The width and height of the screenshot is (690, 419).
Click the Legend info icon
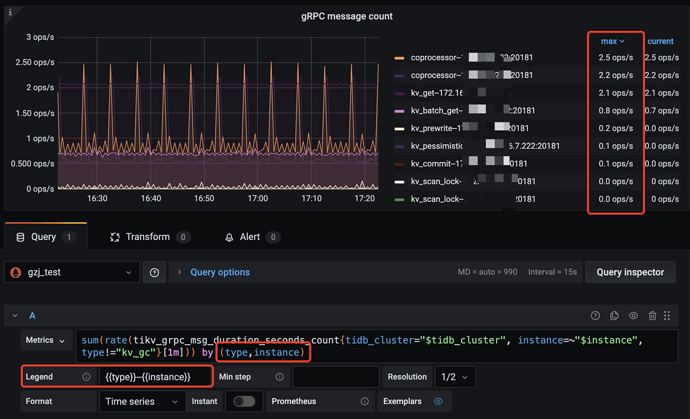(x=86, y=377)
